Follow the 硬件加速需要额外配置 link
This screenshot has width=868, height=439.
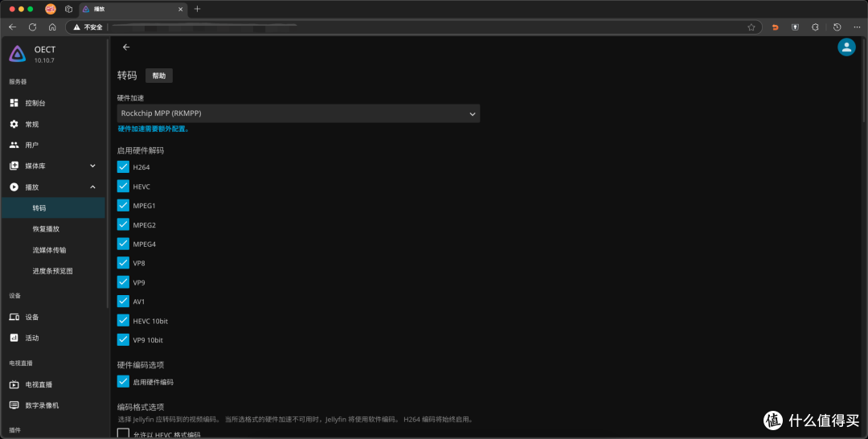[154, 129]
